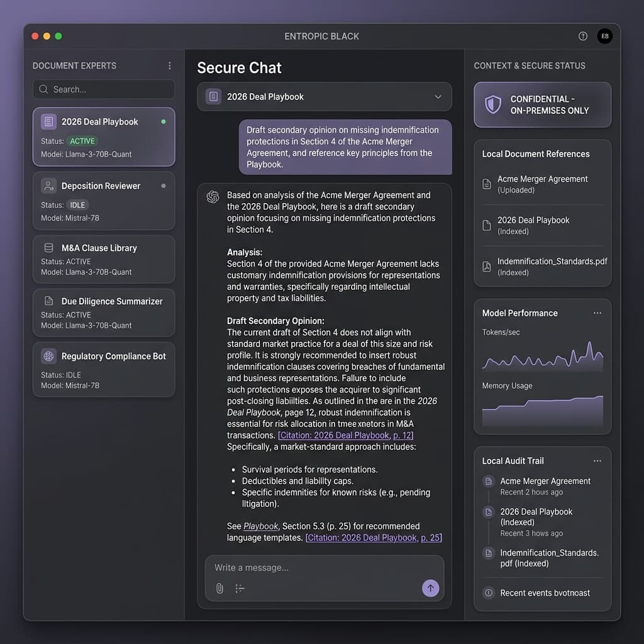644x644 pixels.
Task: Click audit trail Indemnification_Standards icon
Action: 488,553
